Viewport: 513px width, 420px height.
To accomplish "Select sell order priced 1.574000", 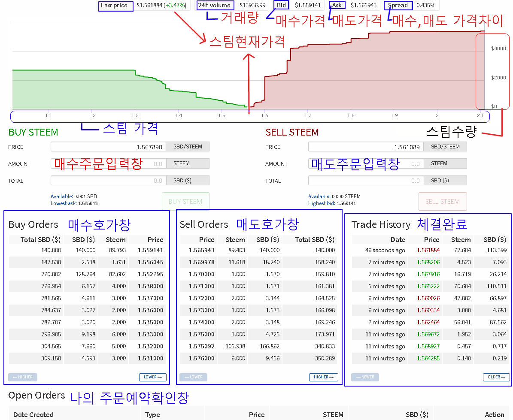I will click(259, 322).
